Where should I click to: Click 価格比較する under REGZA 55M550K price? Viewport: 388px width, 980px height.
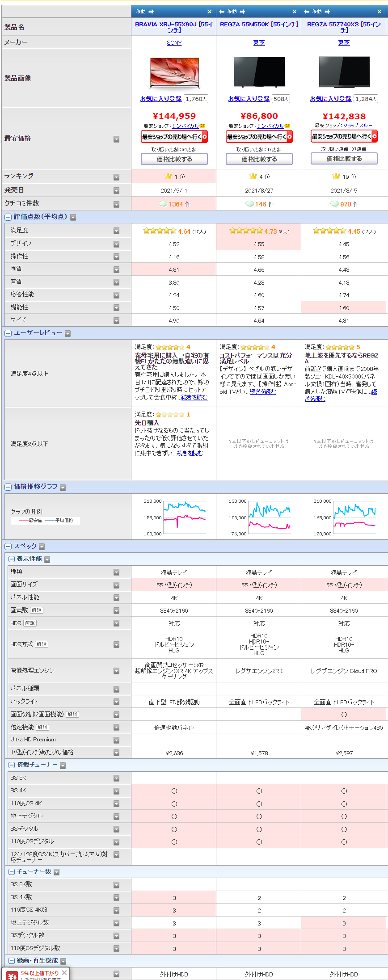(259, 159)
